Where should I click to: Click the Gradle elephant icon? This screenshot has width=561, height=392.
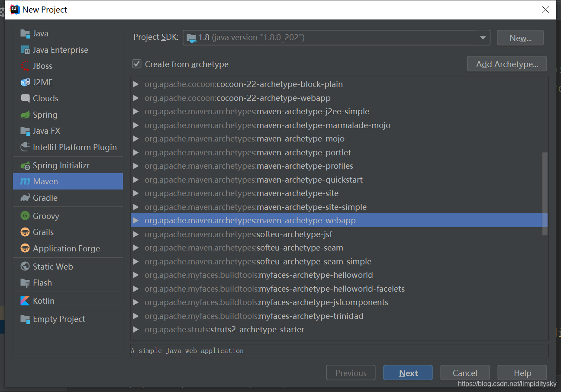[25, 198]
